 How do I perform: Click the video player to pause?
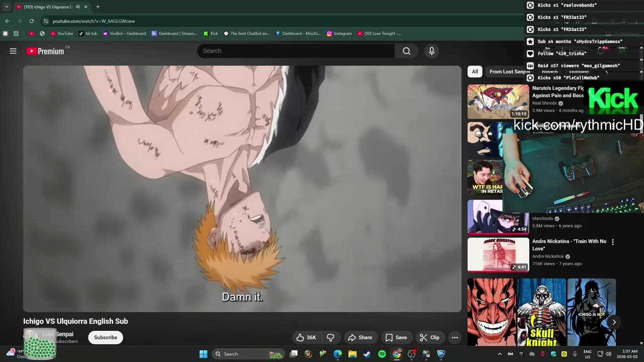click(242, 189)
